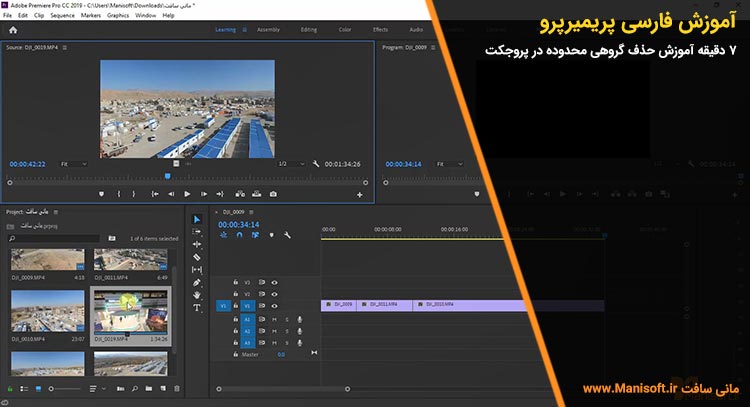Select the Track Select Forward tool

(x=197, y=231)
